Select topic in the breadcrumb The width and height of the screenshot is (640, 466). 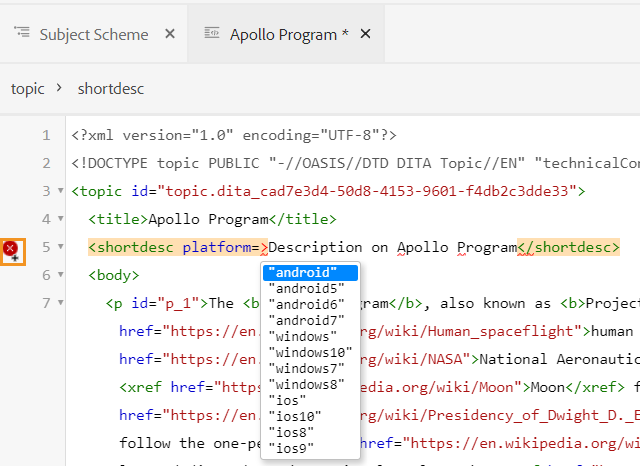pyautogui.click(x=28, y=89)
